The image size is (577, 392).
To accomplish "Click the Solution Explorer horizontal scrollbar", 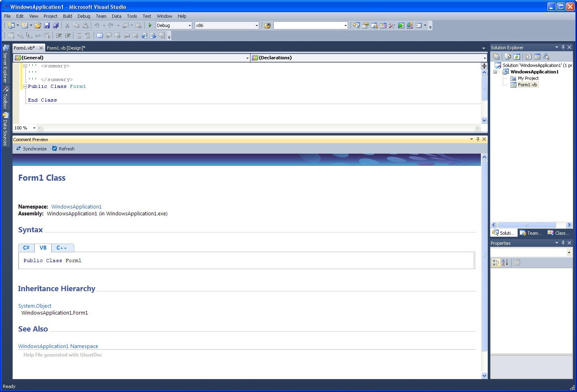I will coord(526,225).
